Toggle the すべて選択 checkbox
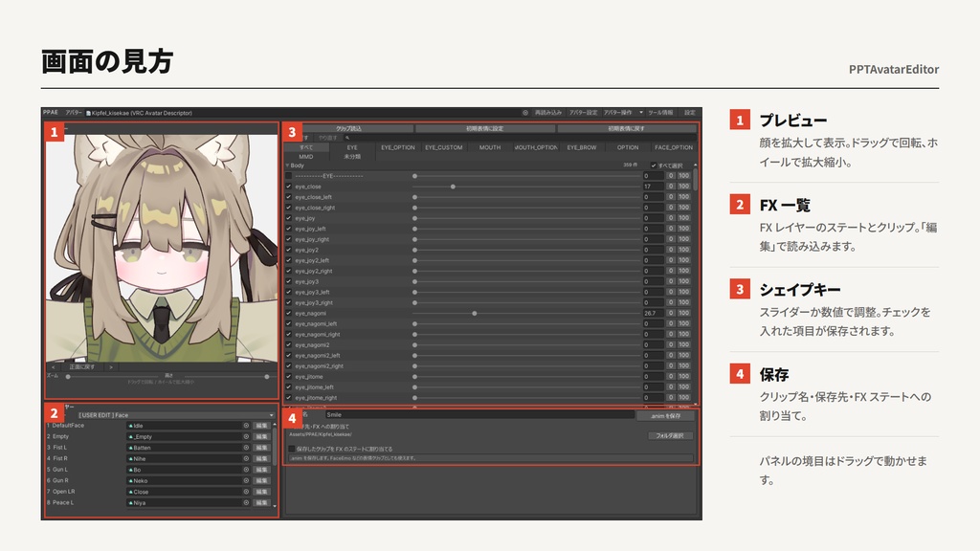 pos(654,165)
